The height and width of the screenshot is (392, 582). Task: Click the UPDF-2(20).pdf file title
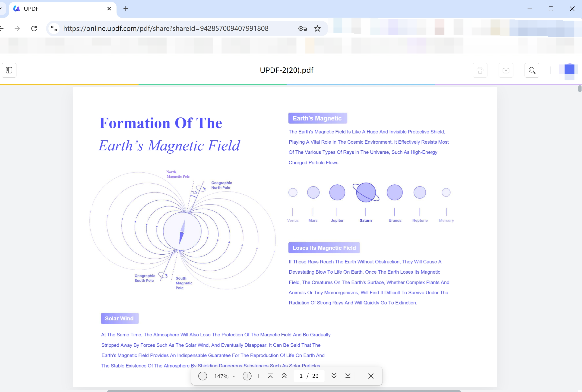287,70
